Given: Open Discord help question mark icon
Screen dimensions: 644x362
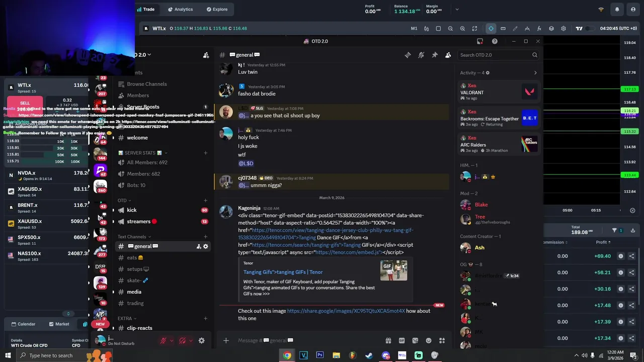Looking at the screenshot, I should pyautogui.click(x=495, y=41).
